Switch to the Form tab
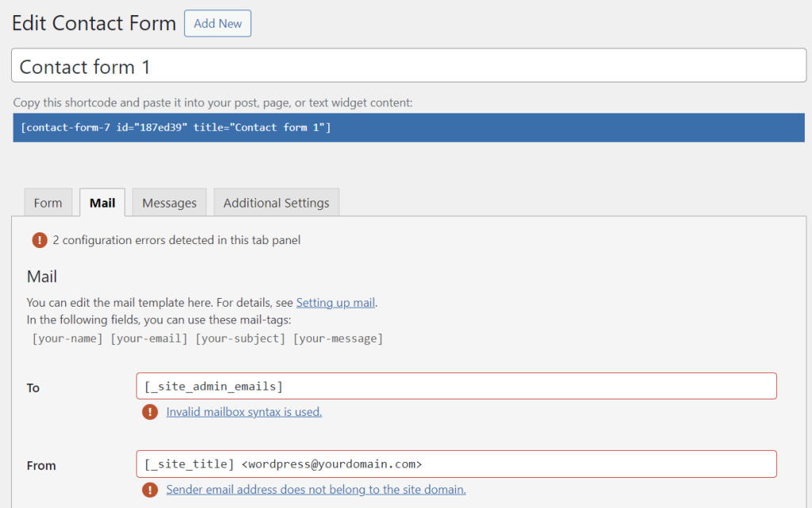812x508 pixels. pyautogui.click(x=48, y=202)
